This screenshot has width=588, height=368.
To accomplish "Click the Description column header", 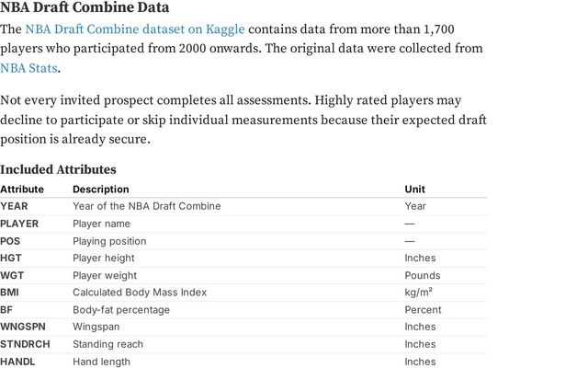I will [101, 190].
